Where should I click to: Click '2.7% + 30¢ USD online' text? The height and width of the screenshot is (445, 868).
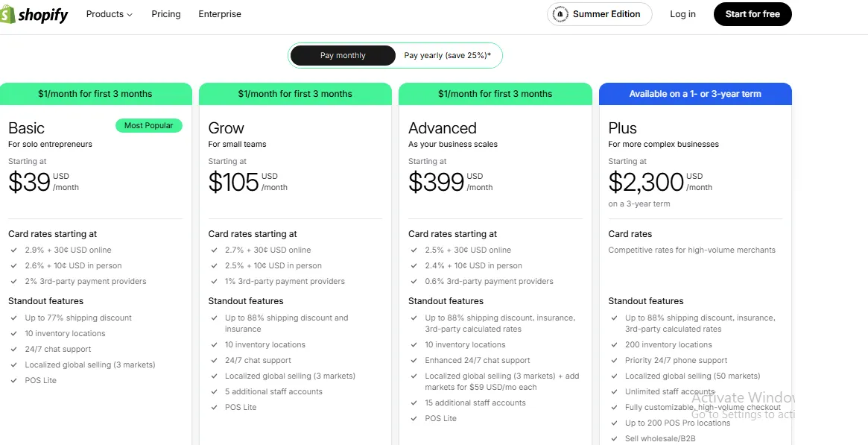268,250
